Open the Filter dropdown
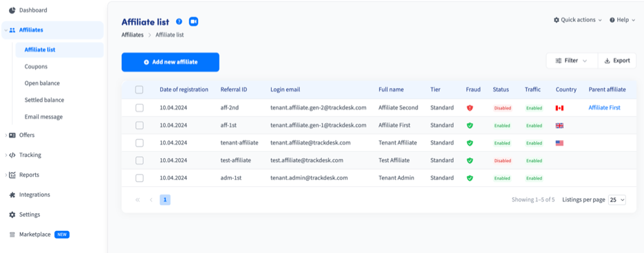This screenshot has height=253, width=644. coord(572,60)
